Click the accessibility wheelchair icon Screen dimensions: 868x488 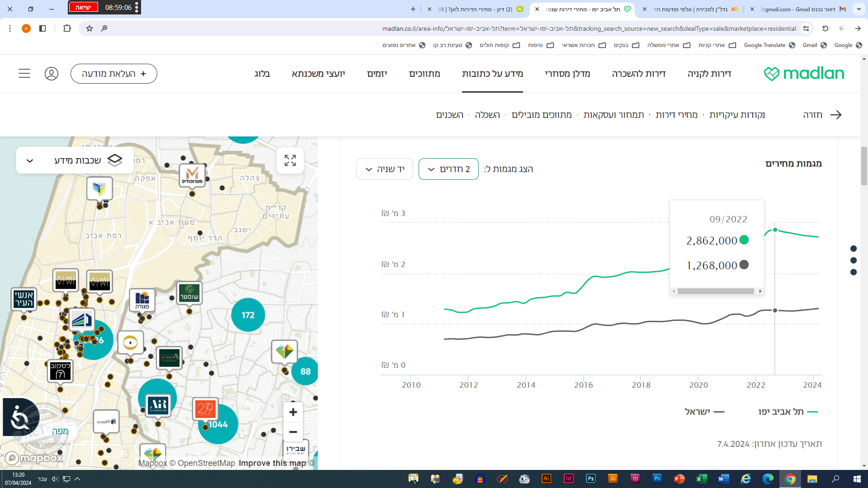tap(20, 417)
